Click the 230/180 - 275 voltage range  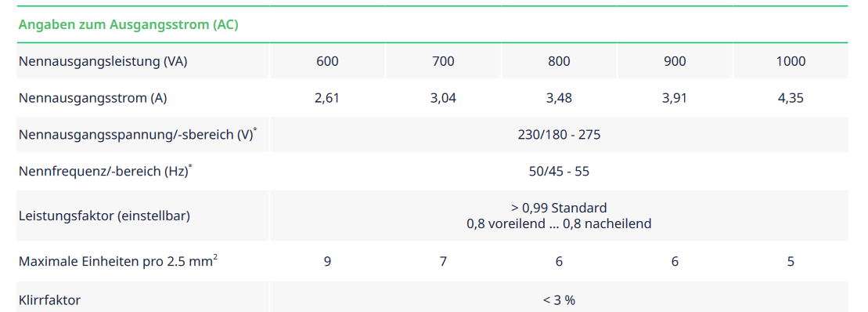point(559,135)
